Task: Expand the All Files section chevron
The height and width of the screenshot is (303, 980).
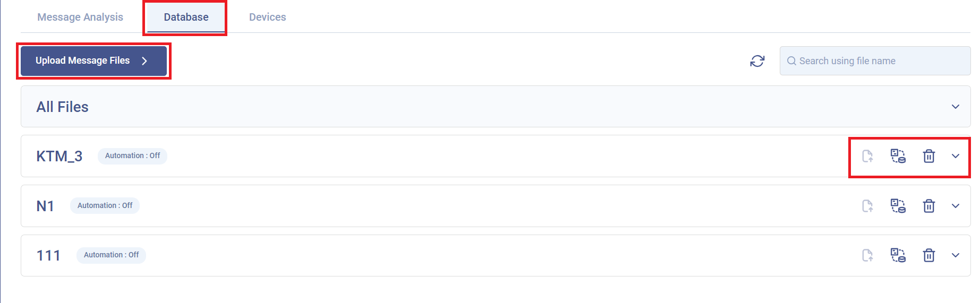Action: click(956, 107)
